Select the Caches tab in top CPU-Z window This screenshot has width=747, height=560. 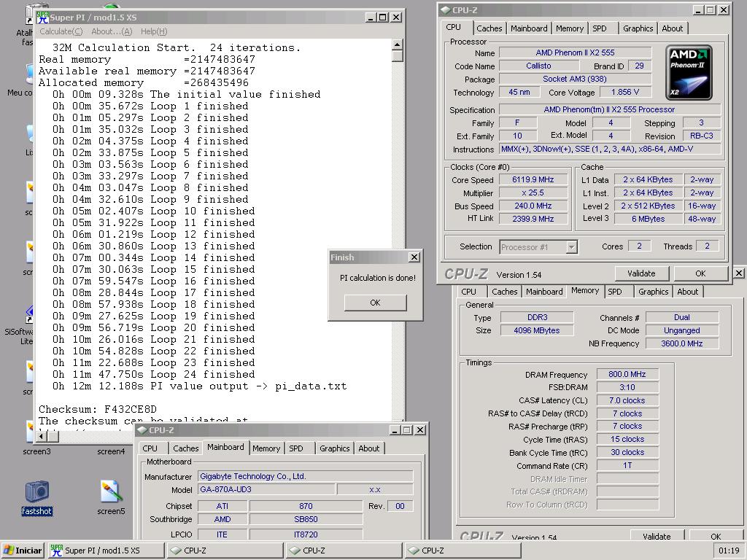(489, 28)
